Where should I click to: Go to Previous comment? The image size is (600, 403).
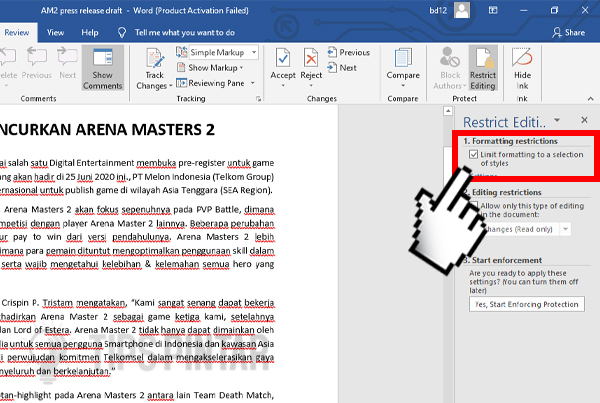[x=37, y=63]
